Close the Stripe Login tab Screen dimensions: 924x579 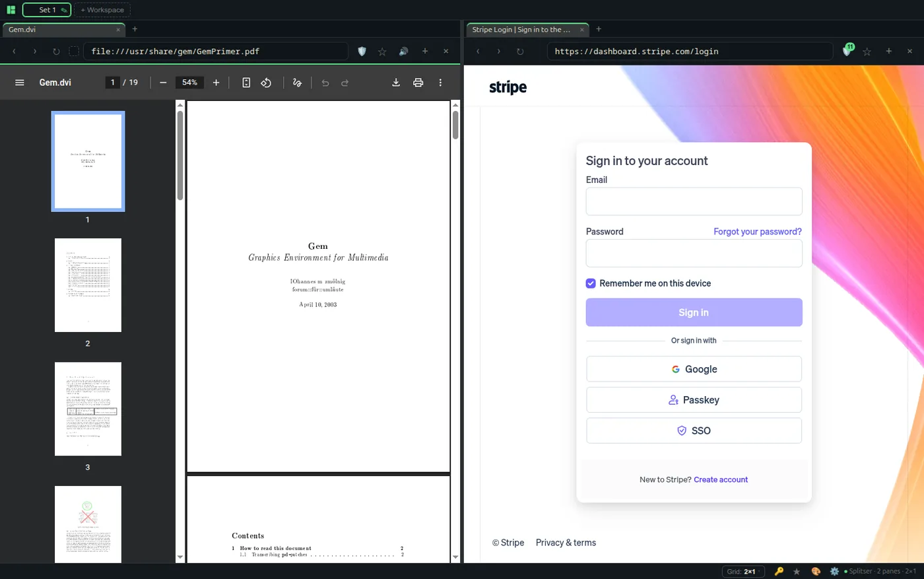tap(581, 30)
